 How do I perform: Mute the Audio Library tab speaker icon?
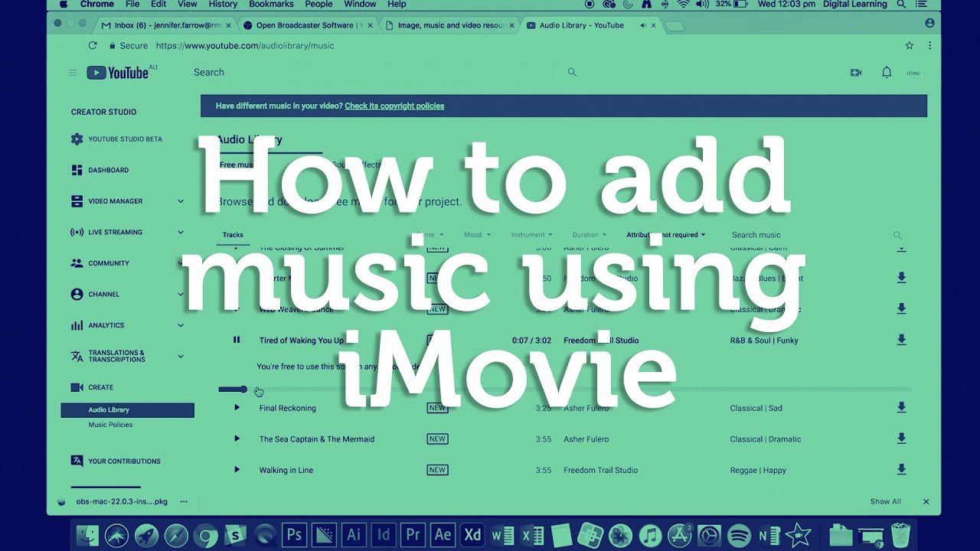(x=642, y=25)
